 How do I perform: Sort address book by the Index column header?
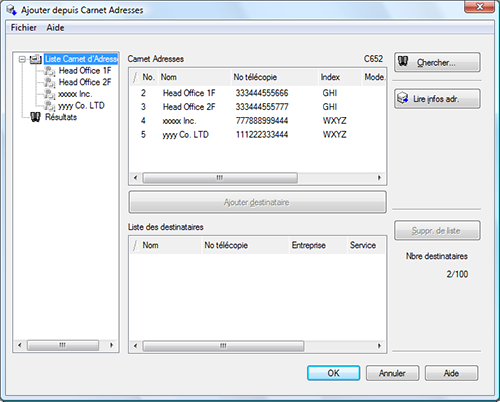click(340, 77)
